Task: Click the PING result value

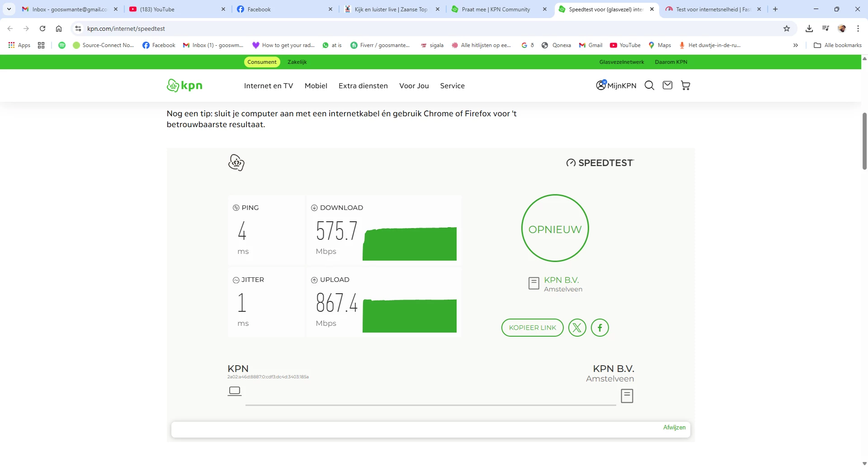Action: click(x=242, y=231)
